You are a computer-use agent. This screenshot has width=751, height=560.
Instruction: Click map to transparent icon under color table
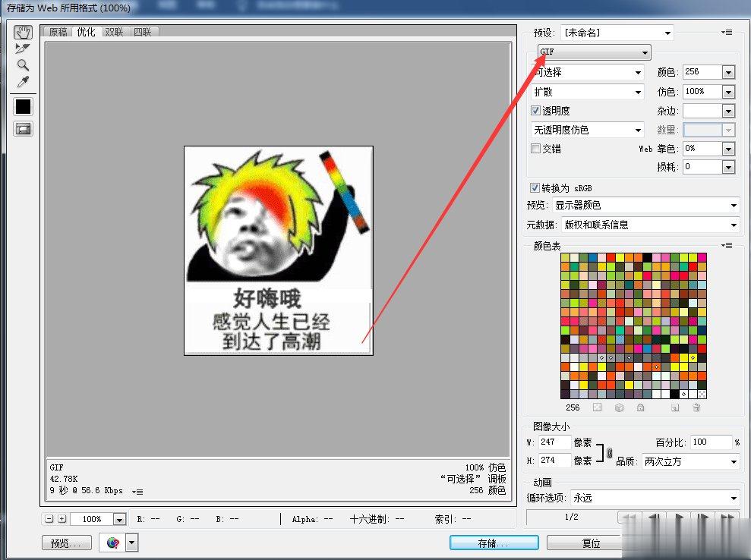coord(598,407)
